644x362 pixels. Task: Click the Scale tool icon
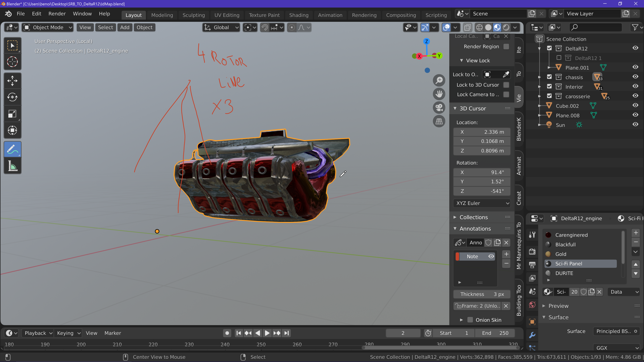point(12,114)
